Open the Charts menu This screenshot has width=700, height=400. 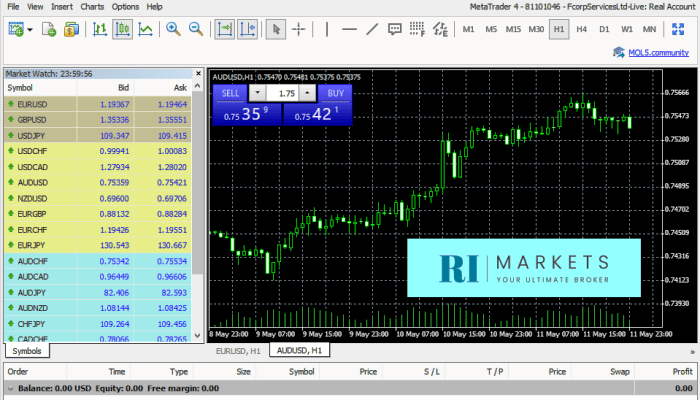[92, 7]
